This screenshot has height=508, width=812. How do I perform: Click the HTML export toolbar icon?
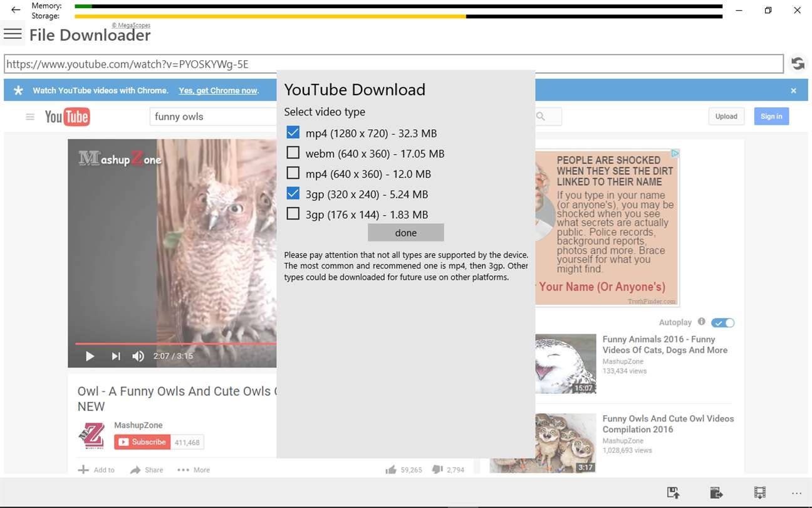716,493
